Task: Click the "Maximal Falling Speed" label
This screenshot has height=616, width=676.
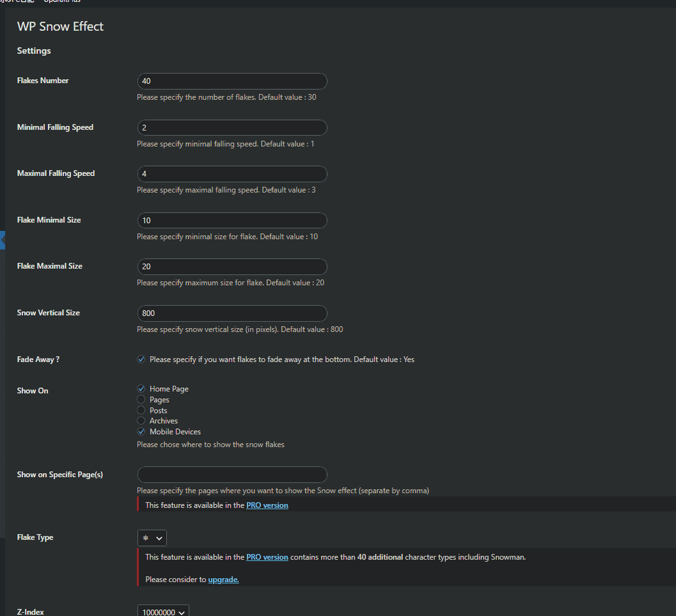Action: coord(56,173)
